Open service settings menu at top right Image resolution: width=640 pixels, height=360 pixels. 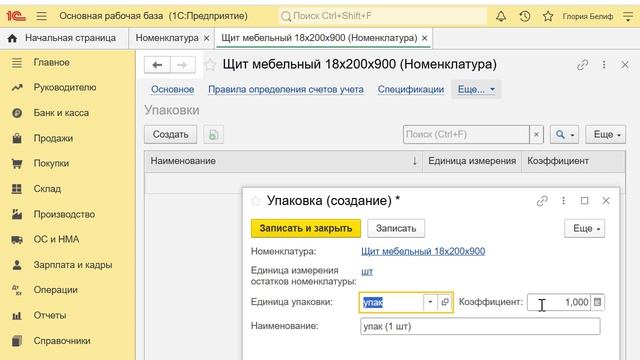(628, 16)
